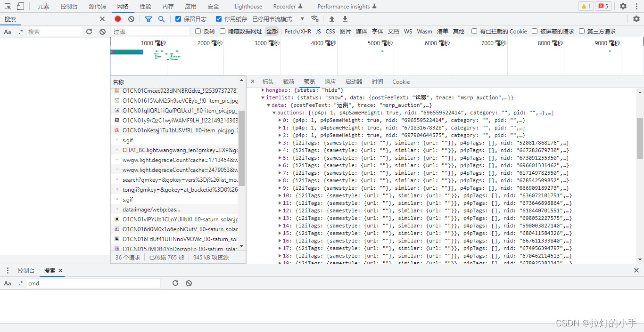Viewport: 644px width, 332px height.
Task: Export HAR file download icon
Action: [345, 19]
